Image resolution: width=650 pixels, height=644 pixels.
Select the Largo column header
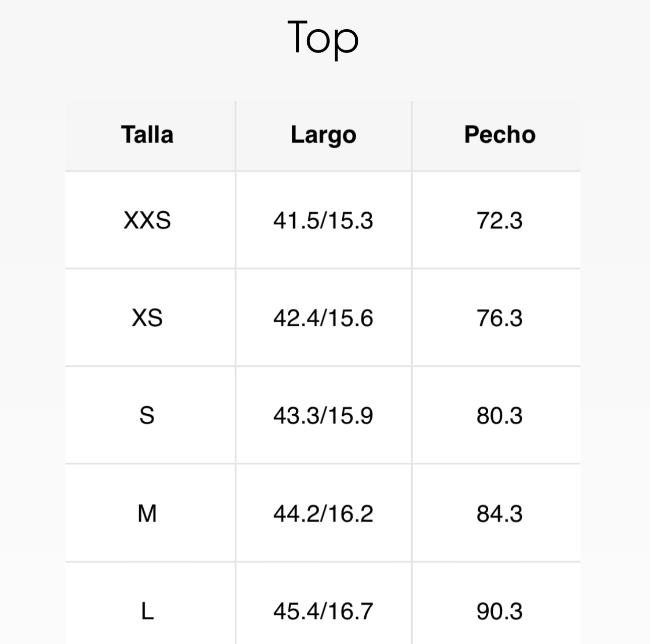(323, 135)
